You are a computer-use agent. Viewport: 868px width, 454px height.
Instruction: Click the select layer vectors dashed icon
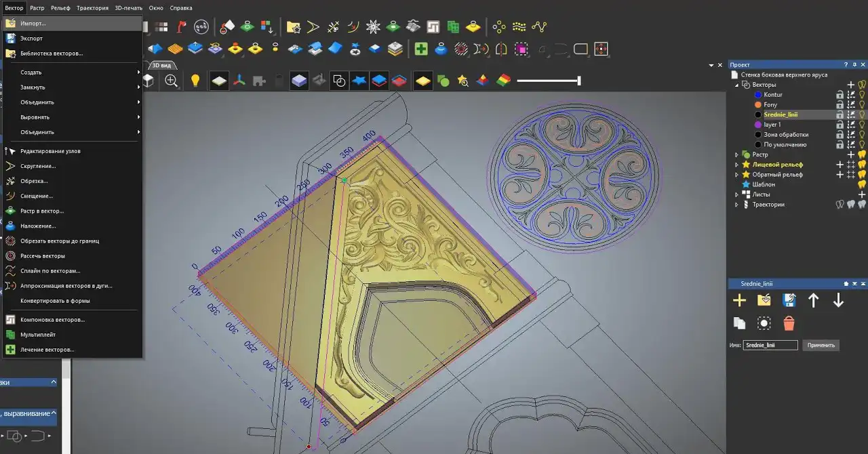tap(764, 323)
